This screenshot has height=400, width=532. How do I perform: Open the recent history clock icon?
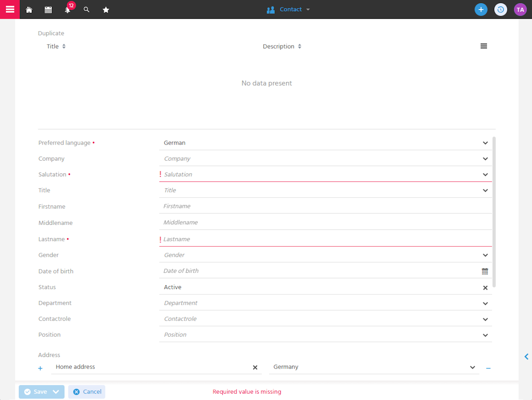coord(501,9)
